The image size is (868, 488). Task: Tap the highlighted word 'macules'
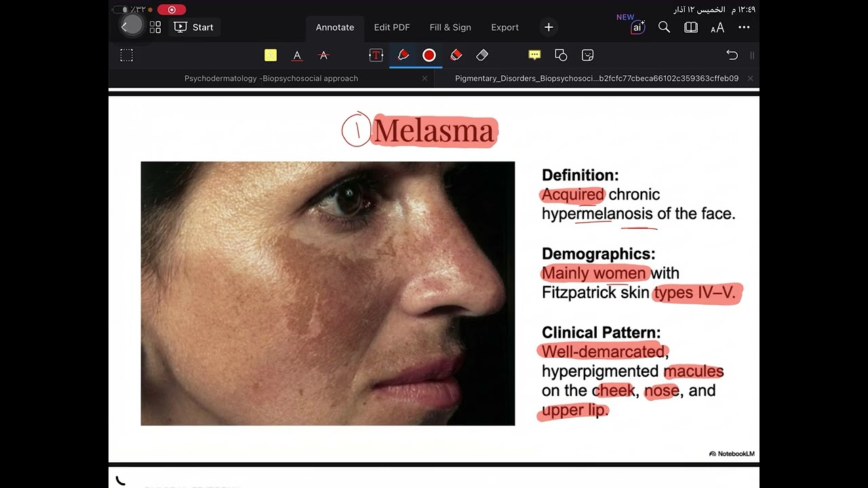[693, 371]
